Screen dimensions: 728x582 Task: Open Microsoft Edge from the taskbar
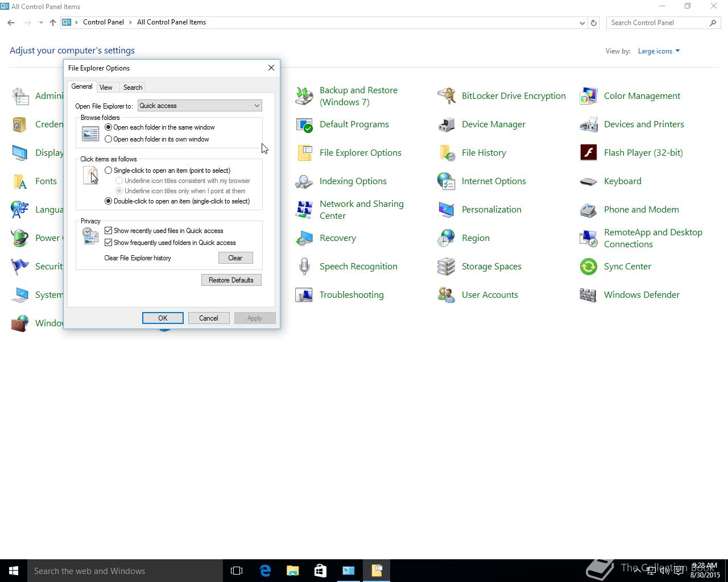pyautogui.click(x=265, y=571)
